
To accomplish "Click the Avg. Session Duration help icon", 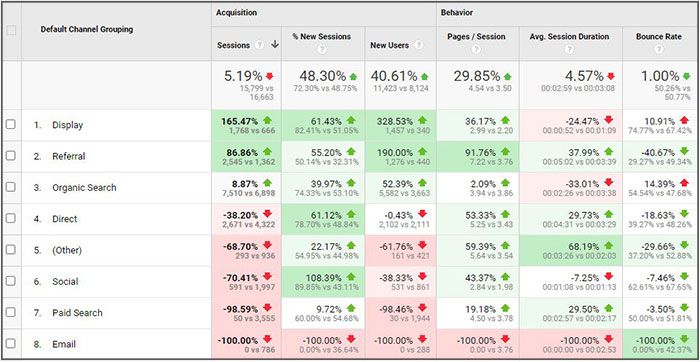I will tap(569, 50).
